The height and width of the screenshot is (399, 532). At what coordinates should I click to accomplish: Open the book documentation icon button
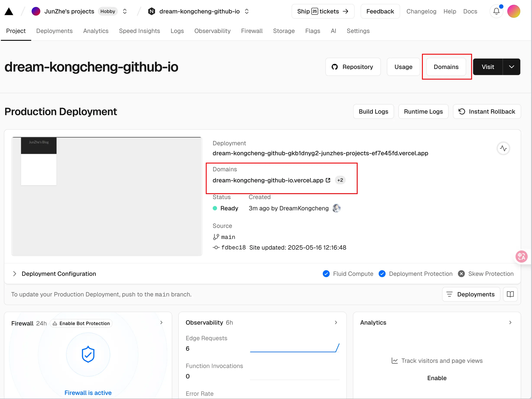510,294
